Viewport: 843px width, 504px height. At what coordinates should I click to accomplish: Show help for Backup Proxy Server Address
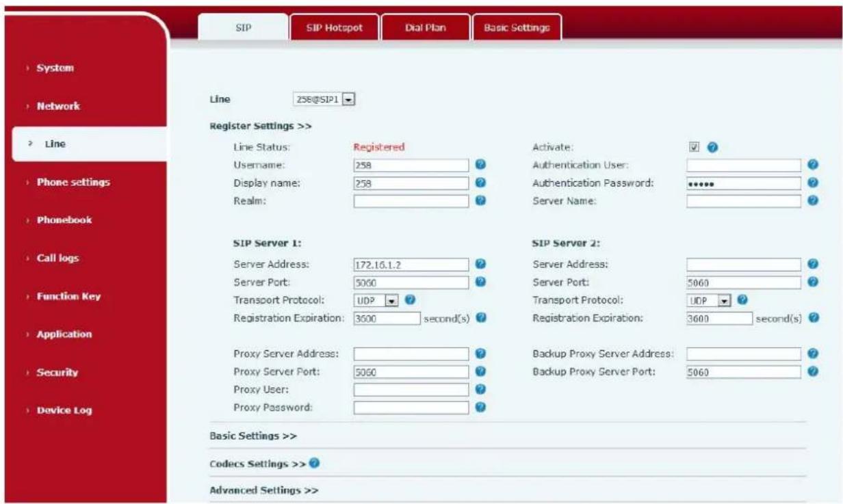pos(812,354)
